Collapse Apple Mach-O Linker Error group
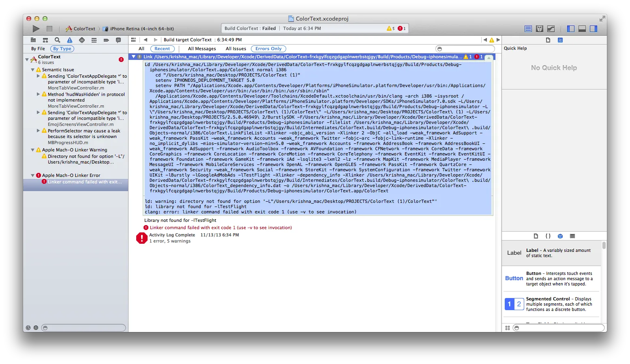The height and width of the screenshot is (364, 630). tap(33, 175)
